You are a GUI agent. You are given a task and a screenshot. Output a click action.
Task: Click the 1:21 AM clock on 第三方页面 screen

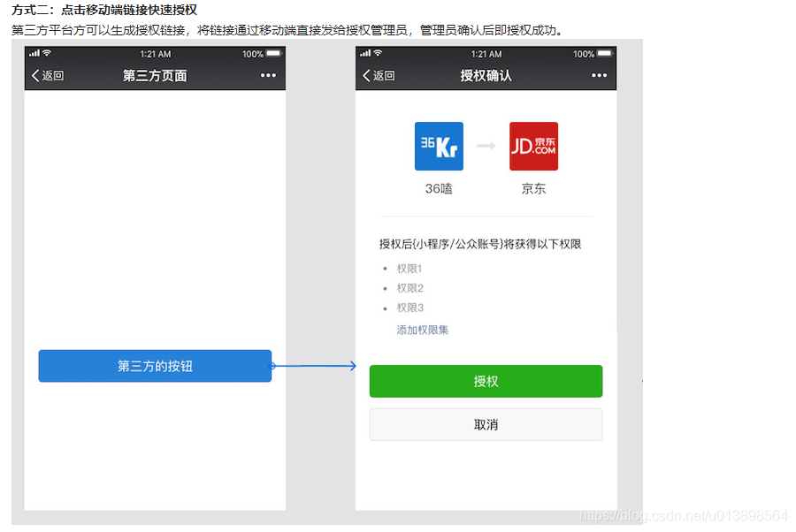pos(156,54)
